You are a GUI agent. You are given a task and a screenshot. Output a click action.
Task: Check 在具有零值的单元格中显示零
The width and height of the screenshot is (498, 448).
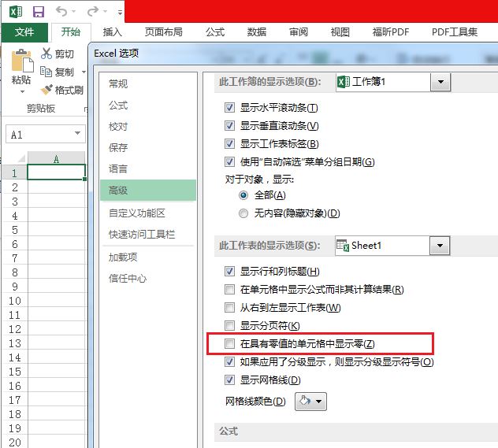pyautogui.click(x=229, y=344)
